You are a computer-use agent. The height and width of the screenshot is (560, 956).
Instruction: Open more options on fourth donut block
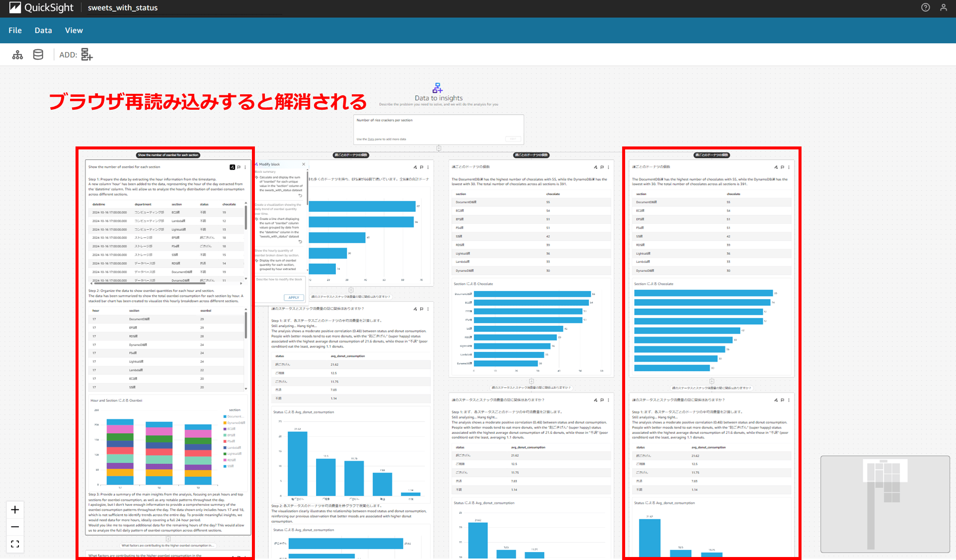tap(789, 167)
